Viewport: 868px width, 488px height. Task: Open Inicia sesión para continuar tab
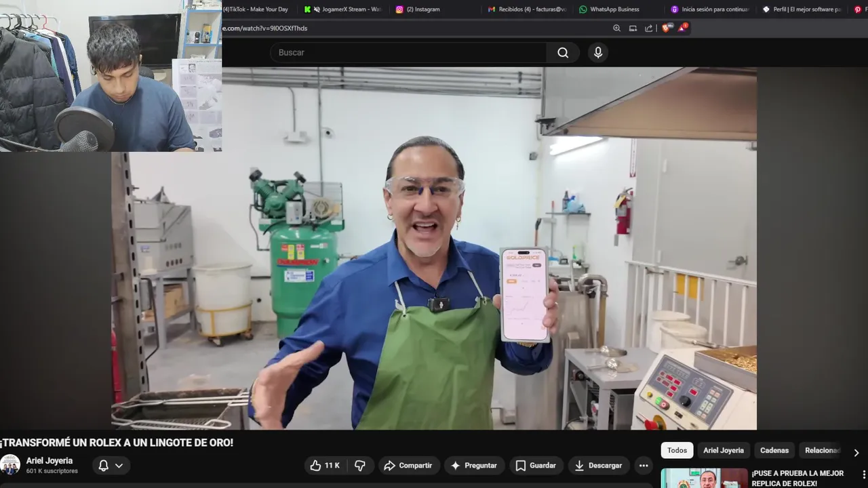709,9
